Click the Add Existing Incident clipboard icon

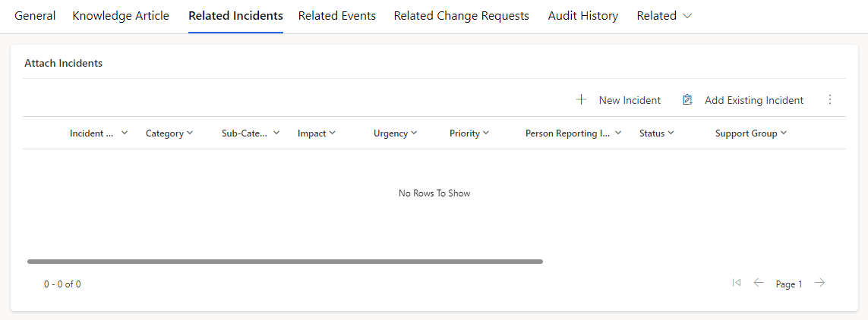click(x=687, y=100)
